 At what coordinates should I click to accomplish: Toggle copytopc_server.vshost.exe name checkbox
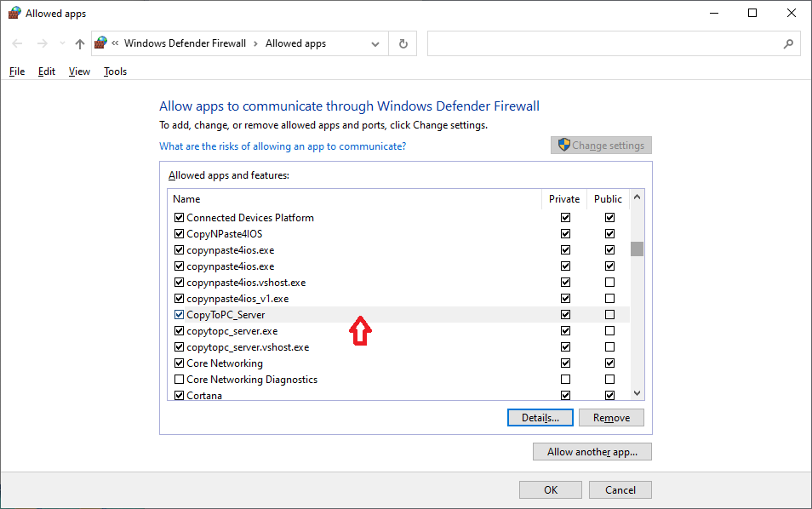pyautogui.click(x=180, y=347)
